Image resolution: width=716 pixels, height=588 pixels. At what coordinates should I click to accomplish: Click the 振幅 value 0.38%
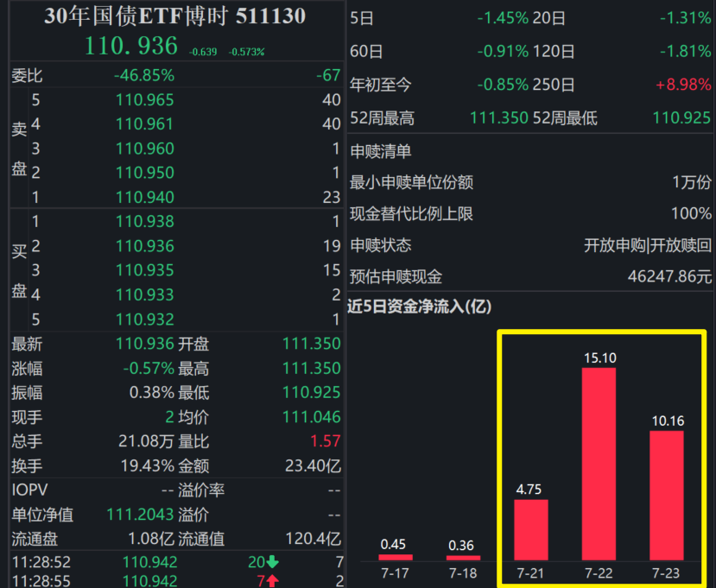click(152, 393)
